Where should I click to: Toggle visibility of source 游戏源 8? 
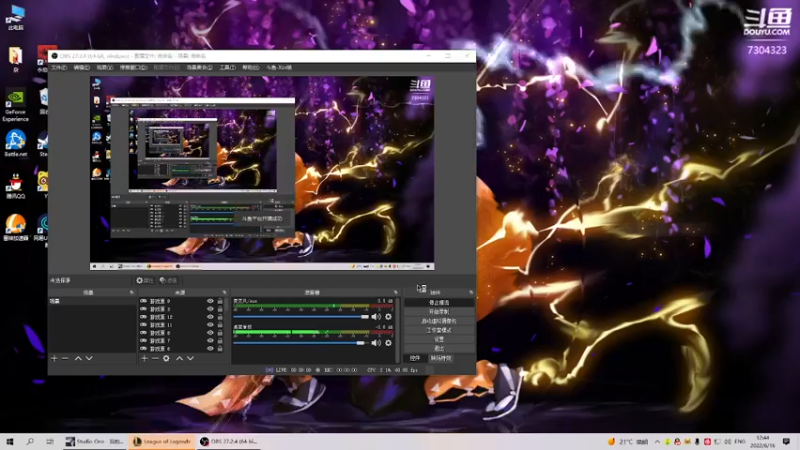click(210, 333)
